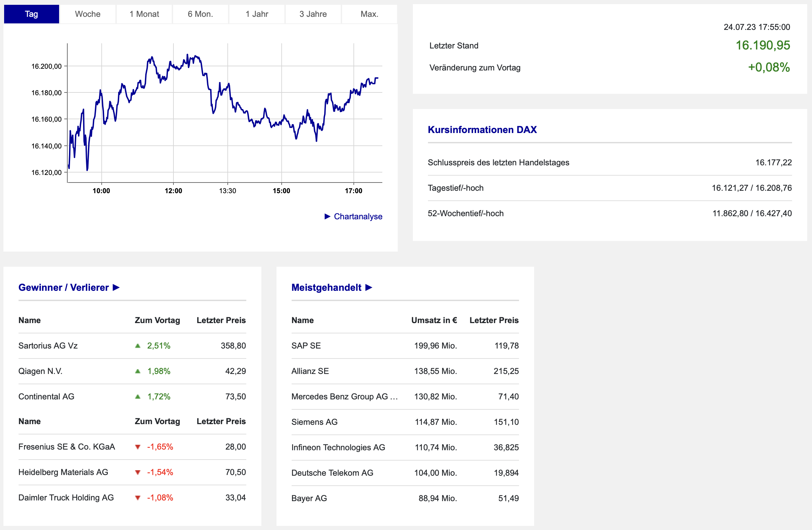The image size is (812, 530).
Task: Open the Max. chart range tab
Action: (x=369, y=14)
